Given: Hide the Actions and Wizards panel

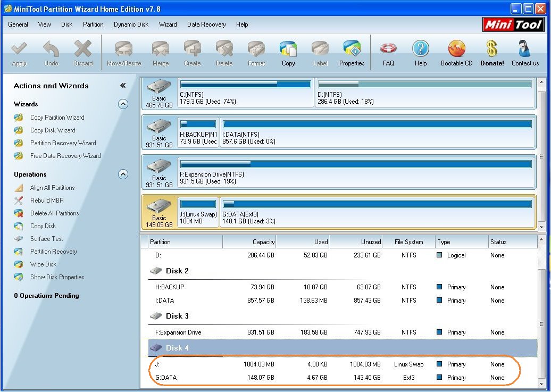Looking at the screenshot, I should (x=123, y=86).
